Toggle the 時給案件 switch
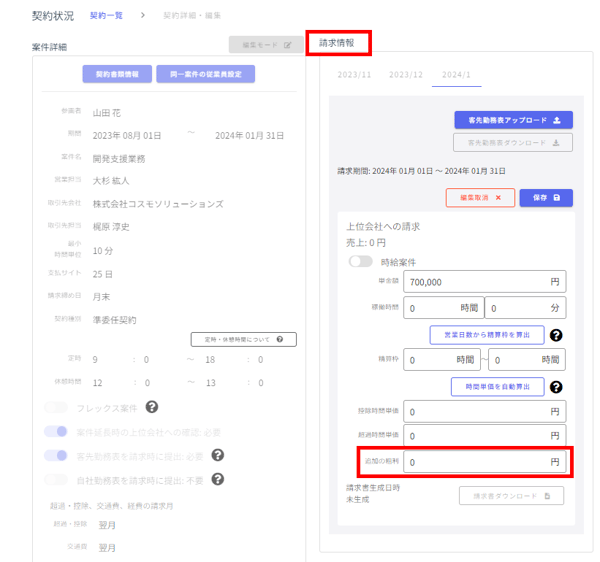600x562 pixels. pos(360,261)
